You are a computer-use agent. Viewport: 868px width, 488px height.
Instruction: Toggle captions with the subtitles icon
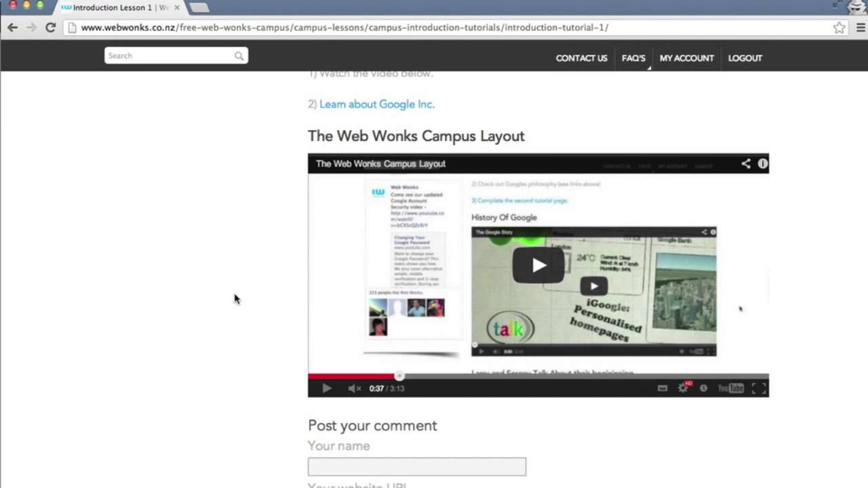click(x=663, y=388)
